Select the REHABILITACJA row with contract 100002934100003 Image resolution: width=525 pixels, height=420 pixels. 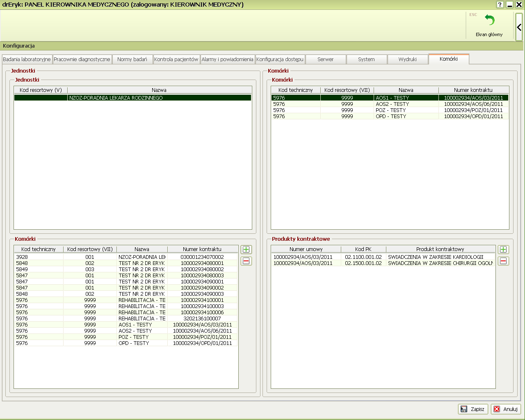point(126,306)
